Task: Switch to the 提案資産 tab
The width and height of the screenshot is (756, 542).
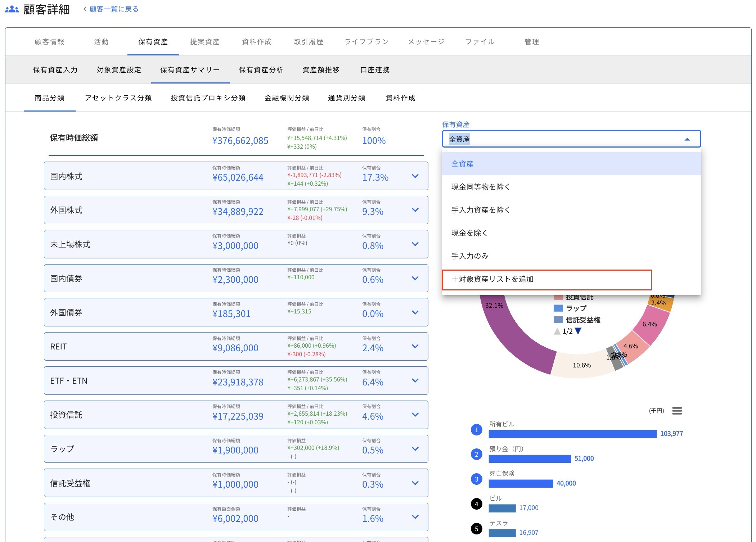Action: pos(204,41)
